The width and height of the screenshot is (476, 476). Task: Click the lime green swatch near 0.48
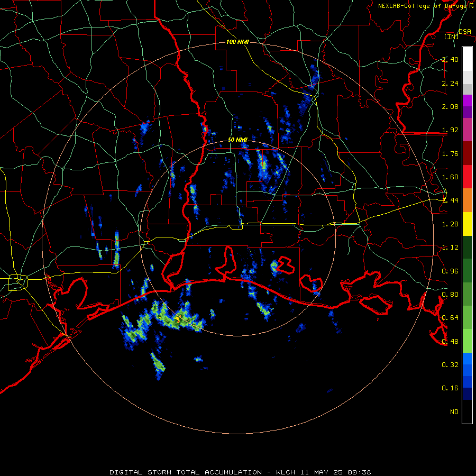(x=467, y=341)
